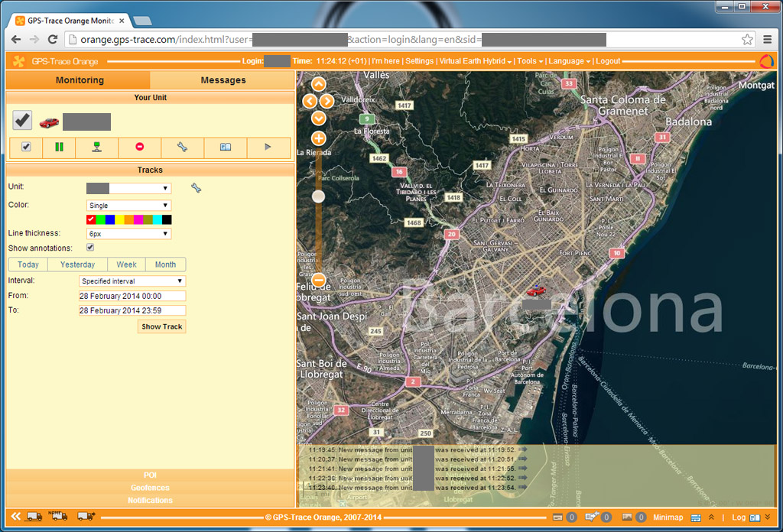
Task: Pan the map down with the arrow
Action: tap(319, 118)
